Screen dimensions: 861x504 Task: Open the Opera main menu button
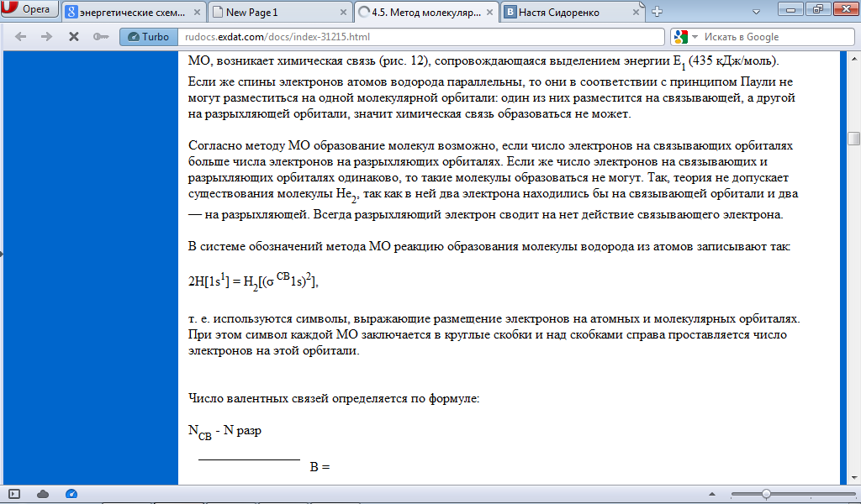click(28, 8)
